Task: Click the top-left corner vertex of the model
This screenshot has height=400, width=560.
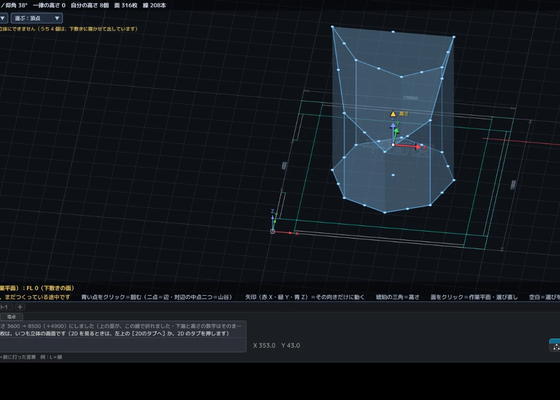Action: tap(332, 27)
